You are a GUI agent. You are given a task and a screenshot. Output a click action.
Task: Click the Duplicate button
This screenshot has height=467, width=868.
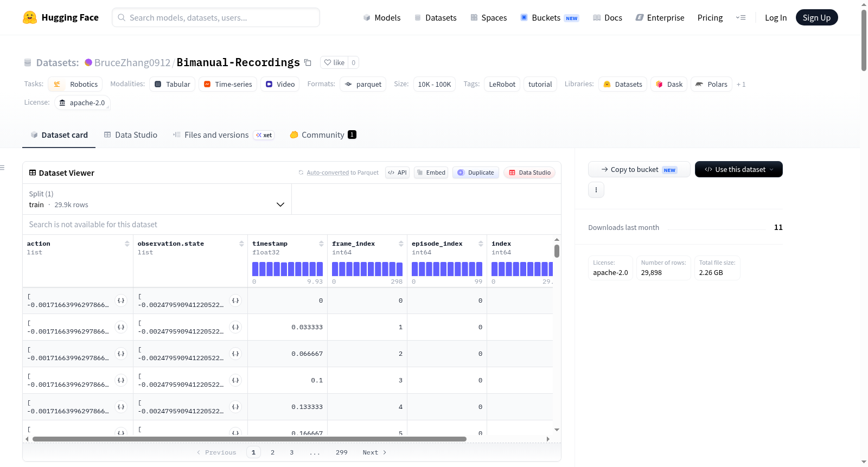coord(475,172)
